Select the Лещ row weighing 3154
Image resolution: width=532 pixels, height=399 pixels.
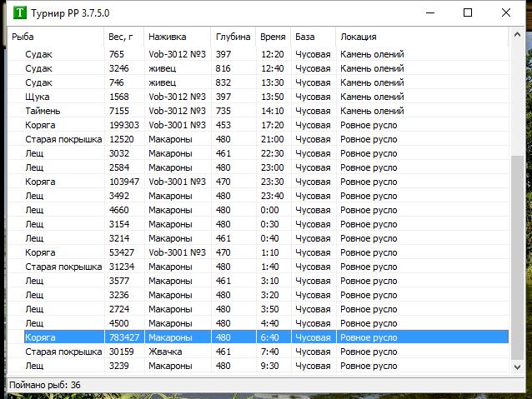click(258, 224)
